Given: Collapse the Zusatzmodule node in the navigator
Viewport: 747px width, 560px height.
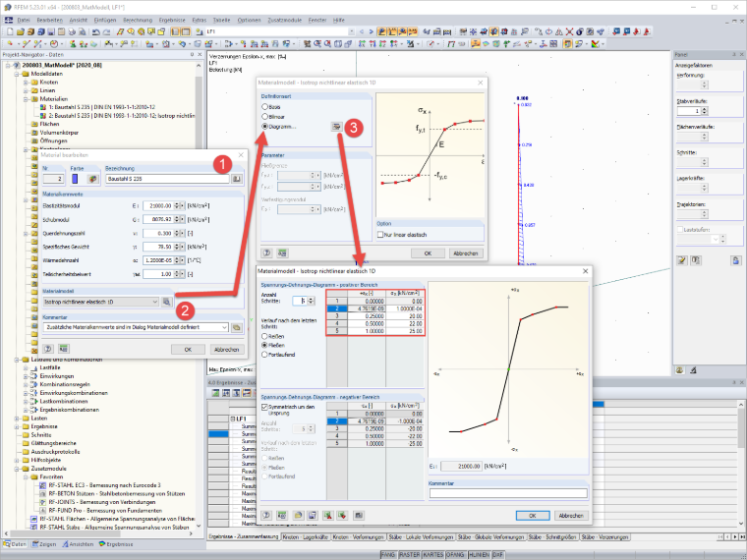Looking at the screenshot, I should 17,469.
